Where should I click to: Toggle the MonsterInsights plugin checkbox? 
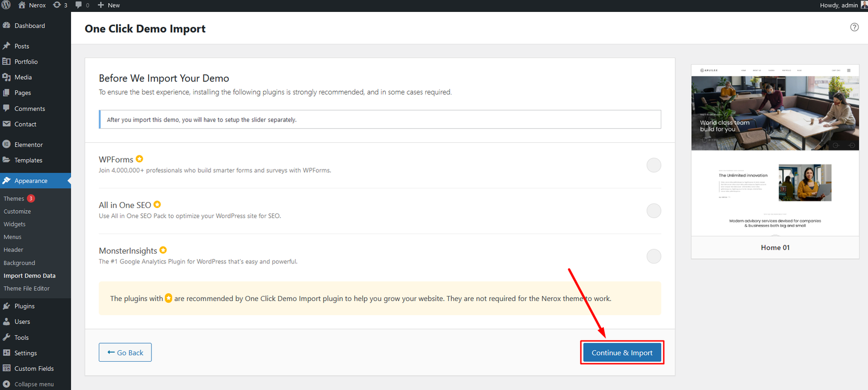click(x=654, y=256)
